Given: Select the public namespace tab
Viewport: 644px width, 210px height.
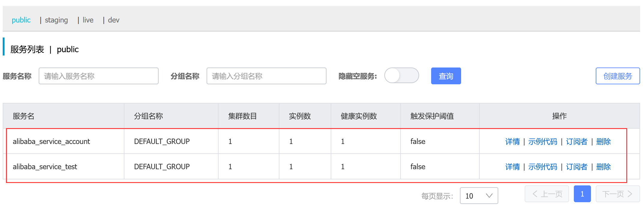Looking at the screenshot, I should click(21, 20).
